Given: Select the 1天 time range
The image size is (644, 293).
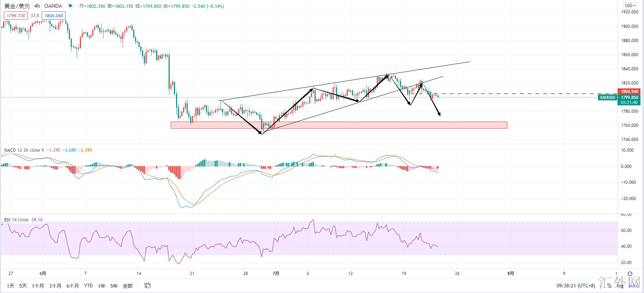Looking at the screenshot, I should coord(11,286).
